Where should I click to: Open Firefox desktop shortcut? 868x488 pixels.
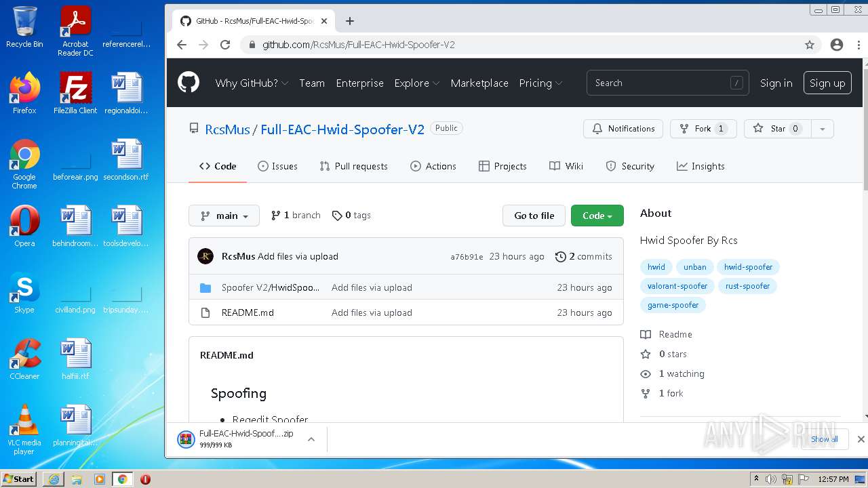pyautogui.click(x=24, y=94)
